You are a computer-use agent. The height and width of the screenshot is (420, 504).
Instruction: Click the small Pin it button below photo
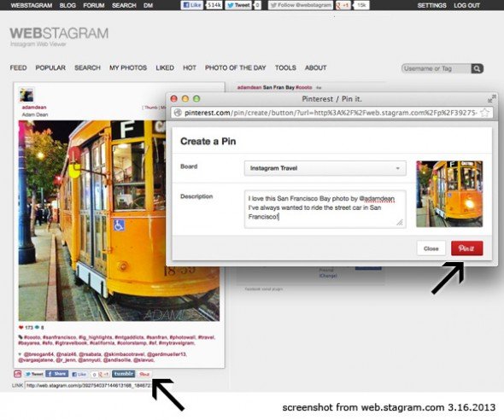[x=144, y=375]
